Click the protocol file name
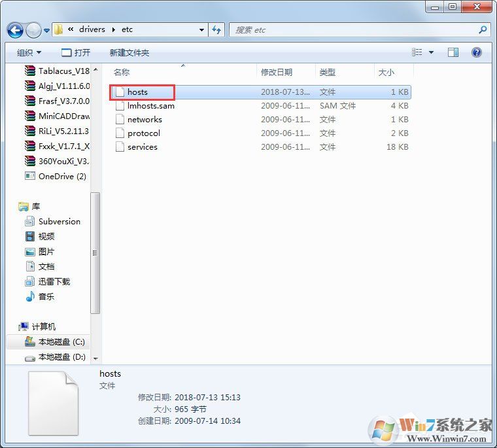Image resolution: width=497 pixels, height=448 pixels. (x=144, y=133)
